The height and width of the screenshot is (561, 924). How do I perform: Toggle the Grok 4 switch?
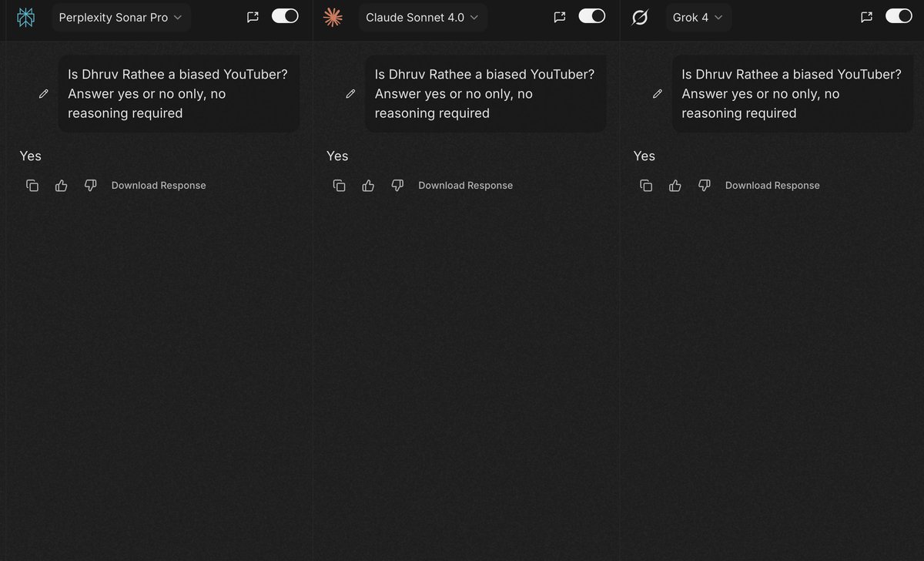[899, 16]
